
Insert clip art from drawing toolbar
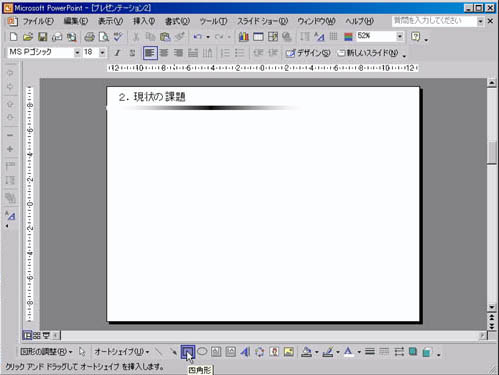[274, 352]
